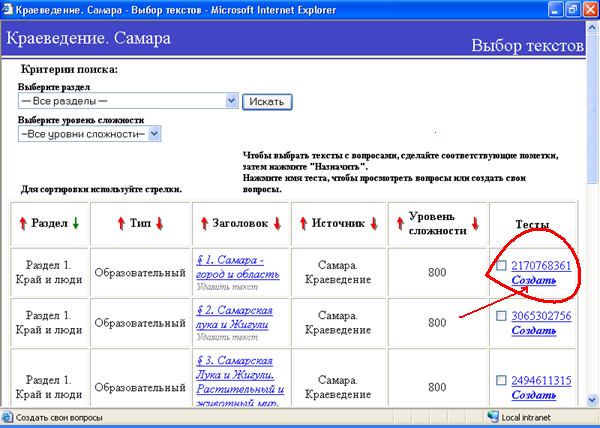Click 800 complexity value in § 2 row
Viewport: 600px width, 428px height.
pyautogui.click(x=437, y=322)
